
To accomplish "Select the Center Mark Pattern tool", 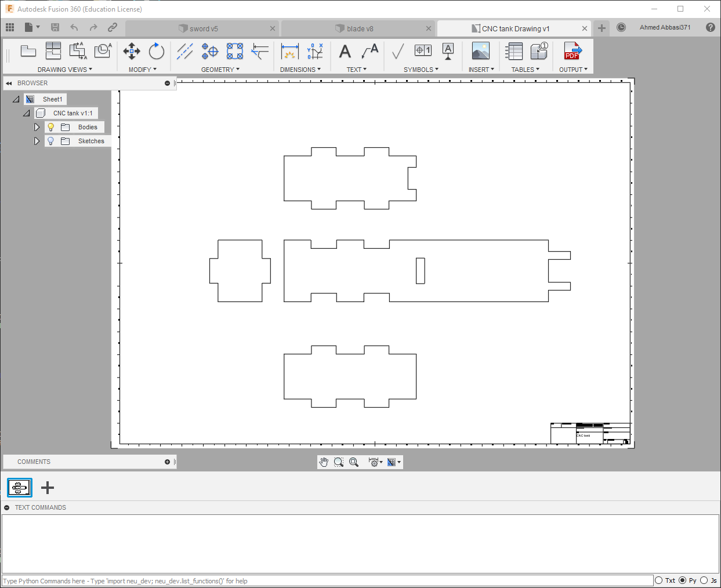I will click(235, 51).
